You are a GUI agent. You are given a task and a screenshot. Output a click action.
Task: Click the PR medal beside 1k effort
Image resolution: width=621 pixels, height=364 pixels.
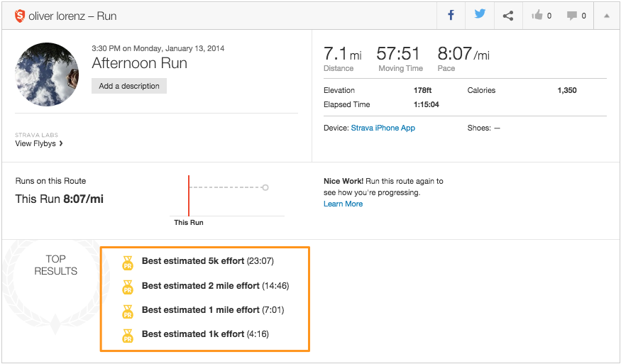pyautogui.click(x=128, y=336)
